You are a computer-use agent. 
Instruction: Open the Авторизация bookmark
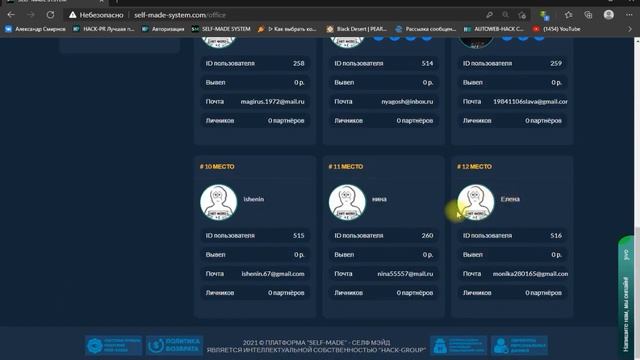click(163, 29)
